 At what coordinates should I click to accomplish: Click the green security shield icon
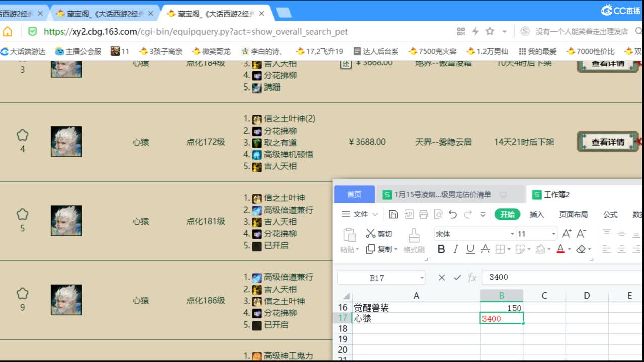(32, 32)
